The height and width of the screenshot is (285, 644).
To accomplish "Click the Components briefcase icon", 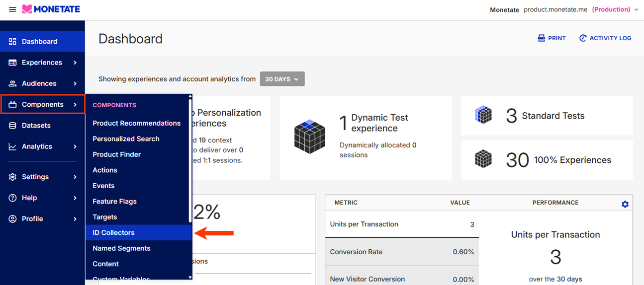I will point(13,104).
